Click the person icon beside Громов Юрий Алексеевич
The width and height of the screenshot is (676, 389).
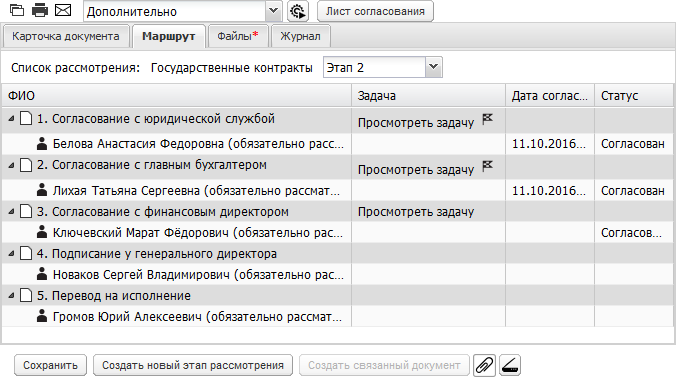pyautogui.click(x=42, y=316)
